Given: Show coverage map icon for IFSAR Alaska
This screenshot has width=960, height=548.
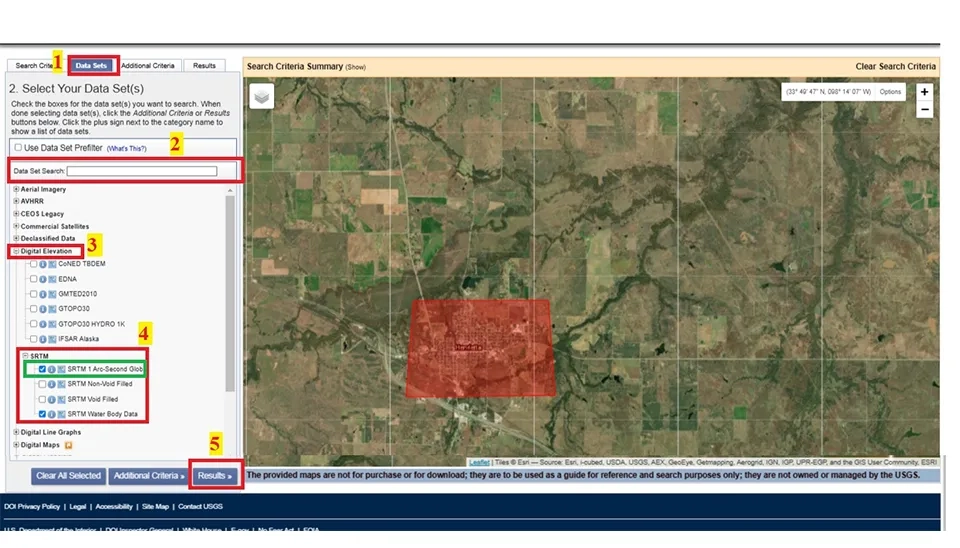Looking at the screenshot, I should pos(53,339).
